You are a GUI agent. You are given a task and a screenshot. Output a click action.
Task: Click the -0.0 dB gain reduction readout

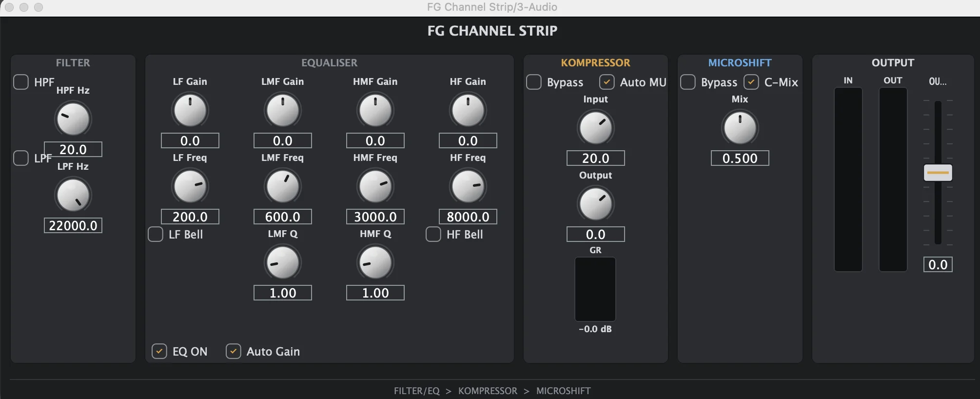pos(595,329)
